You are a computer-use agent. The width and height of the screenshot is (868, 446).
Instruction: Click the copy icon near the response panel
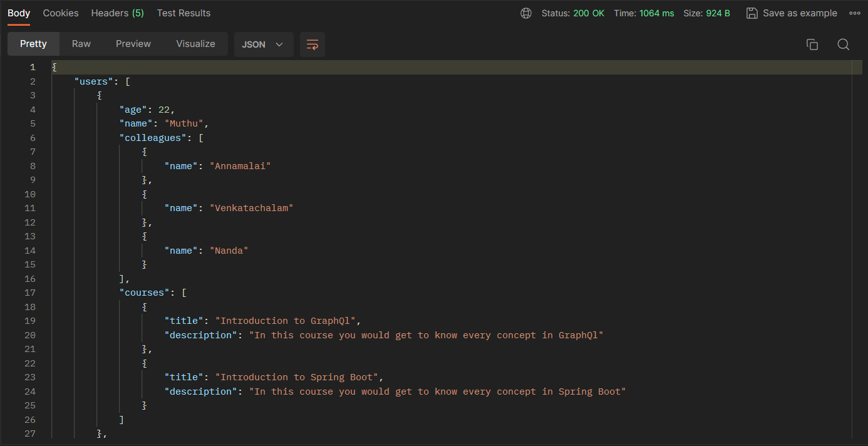pyautogui.click(x=812, y=44)
